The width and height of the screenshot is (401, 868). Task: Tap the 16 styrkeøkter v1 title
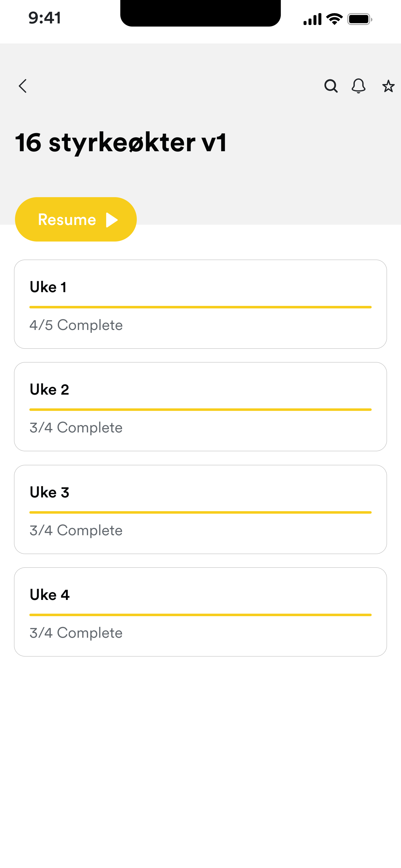pyautogui.click(x=121, y=143)
